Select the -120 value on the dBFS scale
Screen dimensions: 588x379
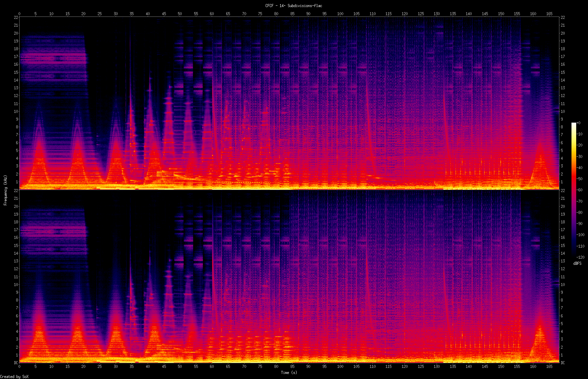point(580,257)
